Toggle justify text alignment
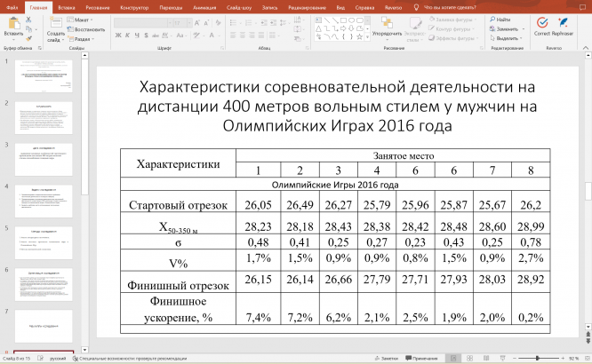The image size is (592, 364). [x=260, y=36]
